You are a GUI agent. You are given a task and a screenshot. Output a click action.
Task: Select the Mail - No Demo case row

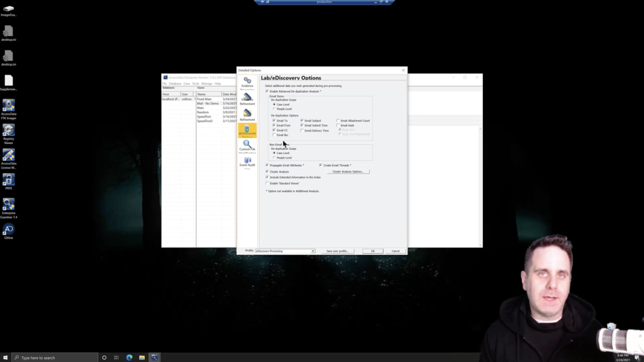point(216,104)
